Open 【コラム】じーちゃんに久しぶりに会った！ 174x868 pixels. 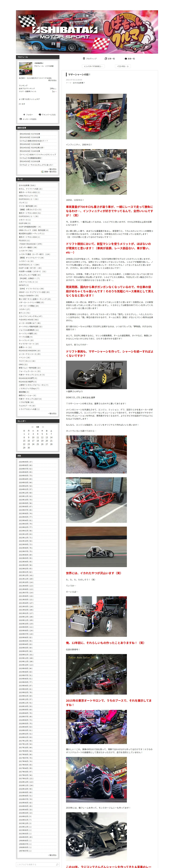(36, 165)
